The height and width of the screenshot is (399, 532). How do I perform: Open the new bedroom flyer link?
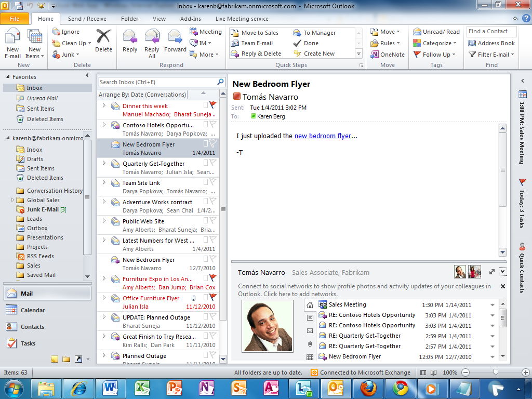323,136
